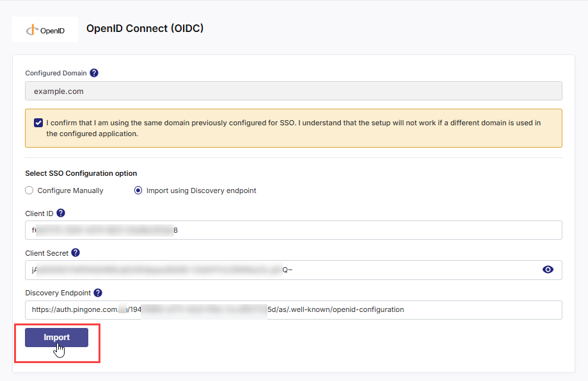Image resolution: width=588 pixels, height=381 pixels.
Task: Select the Configure Manually option
Action: [29, 190]
